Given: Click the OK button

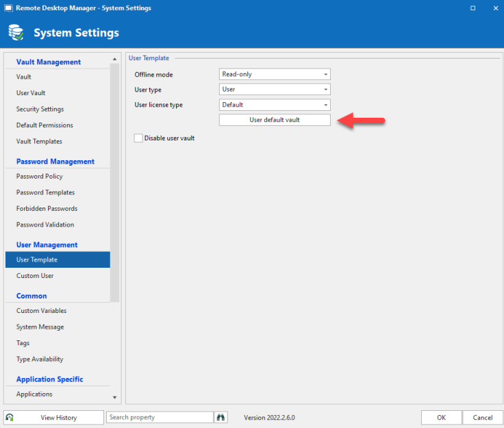Looking at the screenshot, I should pos(441,417).
